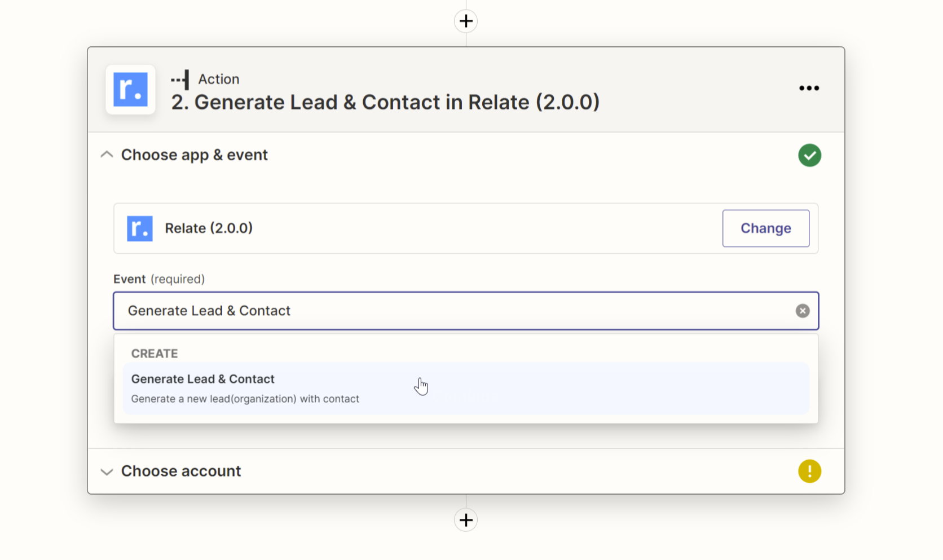943x560 pixels.
Task: Click the CREATE category header in the dropdown
Action: [155, 354]
